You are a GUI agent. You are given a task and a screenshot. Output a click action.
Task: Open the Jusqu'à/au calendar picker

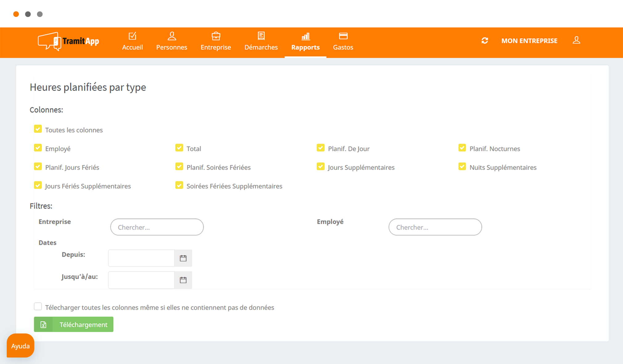point(183,280)
